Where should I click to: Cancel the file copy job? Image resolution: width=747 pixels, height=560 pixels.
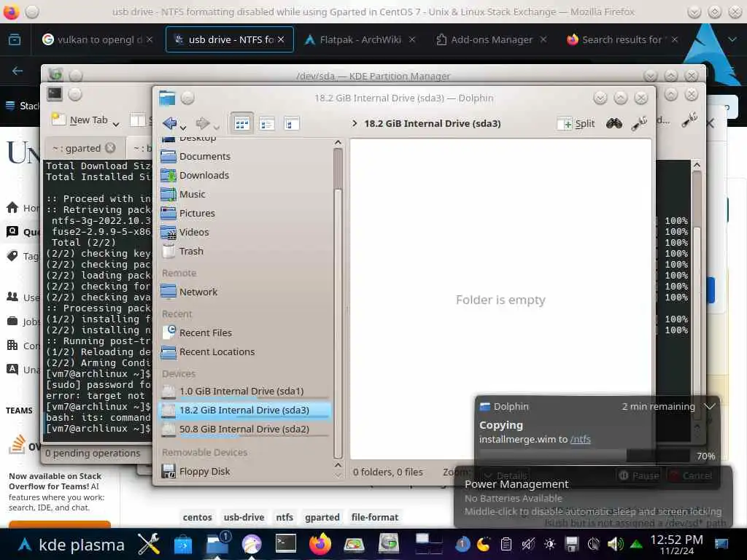691,475
